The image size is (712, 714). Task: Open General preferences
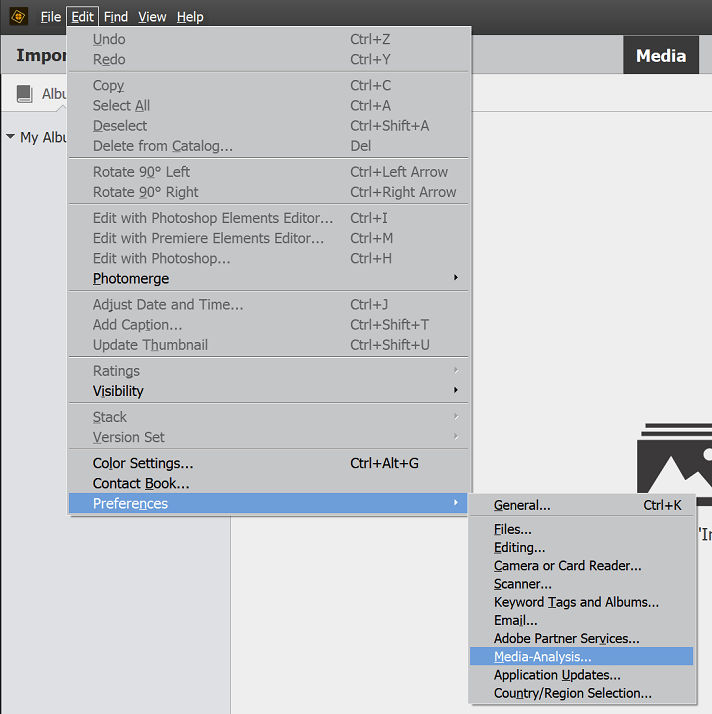(x=581, y=505)
